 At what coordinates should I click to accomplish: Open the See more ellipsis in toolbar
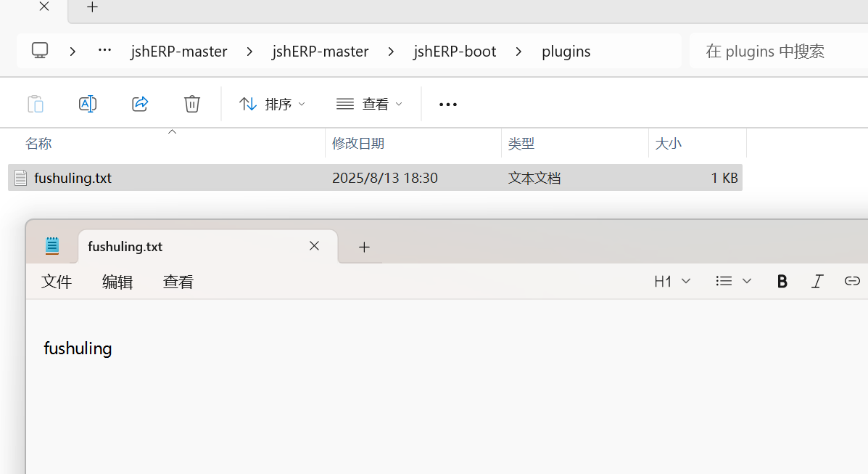pyautogui.click(x=448, y=105)
